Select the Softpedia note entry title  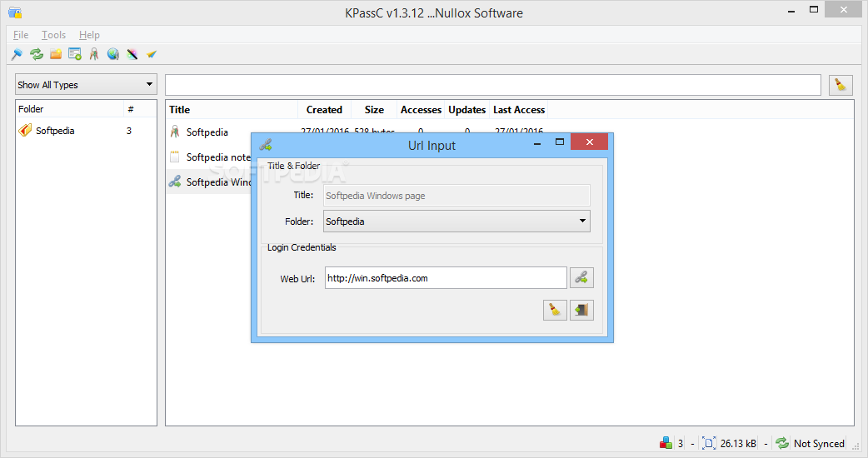click(x=218, y=157)
